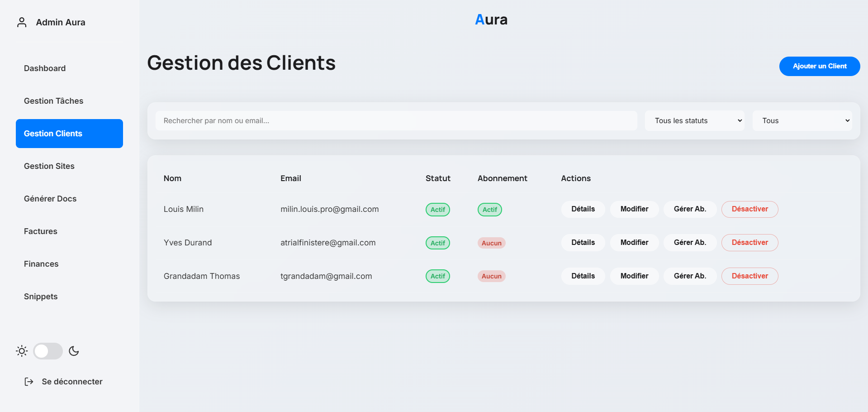
Task: Toggle the dark mode switch
Action: click(x=48, y=351)
